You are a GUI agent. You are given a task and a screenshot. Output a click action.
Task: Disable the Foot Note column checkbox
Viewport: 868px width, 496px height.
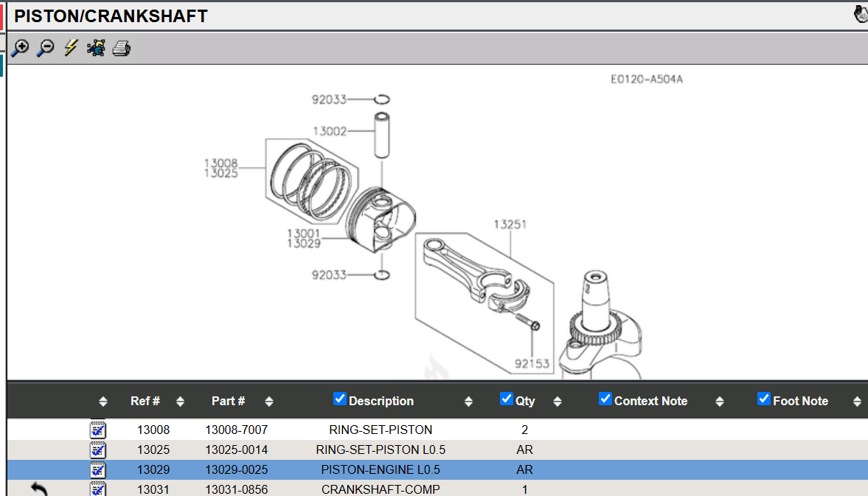click(763, 399)
